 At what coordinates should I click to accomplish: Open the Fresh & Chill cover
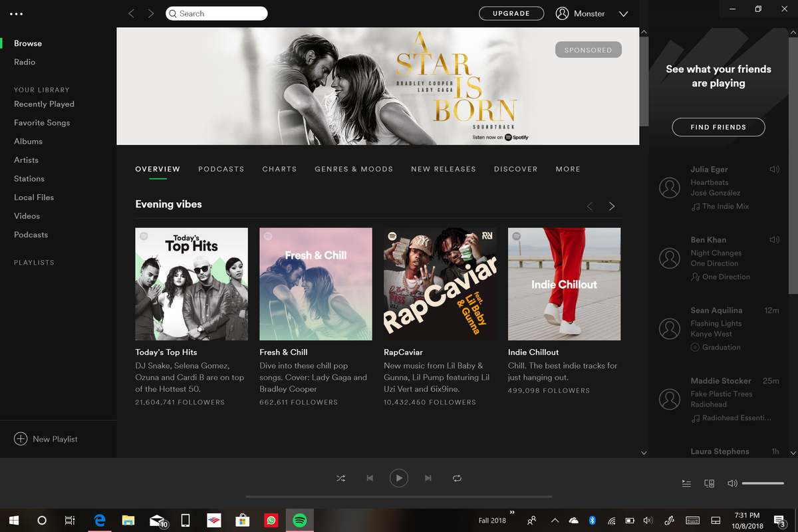click(x=316, y=284)
